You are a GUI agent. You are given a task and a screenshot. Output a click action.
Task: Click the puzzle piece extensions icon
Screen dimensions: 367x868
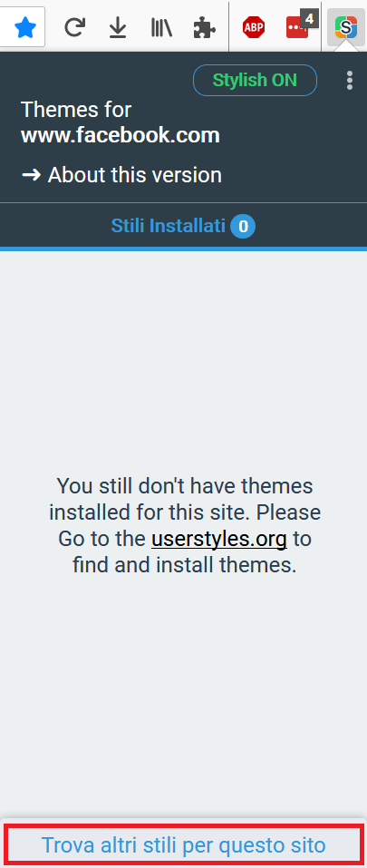point(205,27)
